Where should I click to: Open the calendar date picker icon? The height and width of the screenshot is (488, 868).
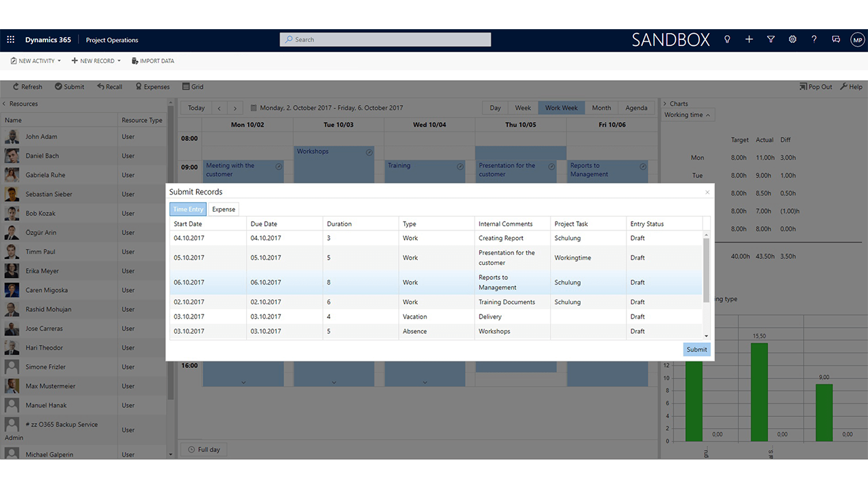click(x=254, y=108)
